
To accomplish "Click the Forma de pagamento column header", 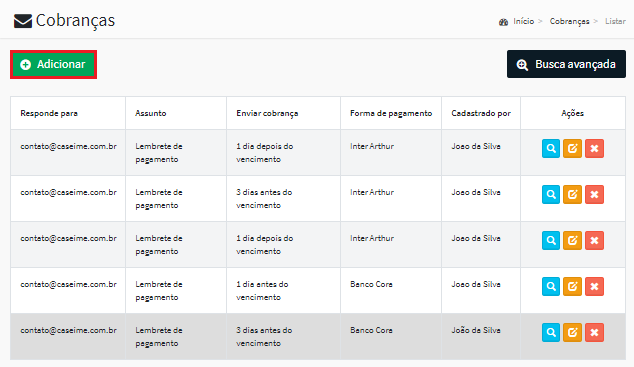I will point(391,113).
